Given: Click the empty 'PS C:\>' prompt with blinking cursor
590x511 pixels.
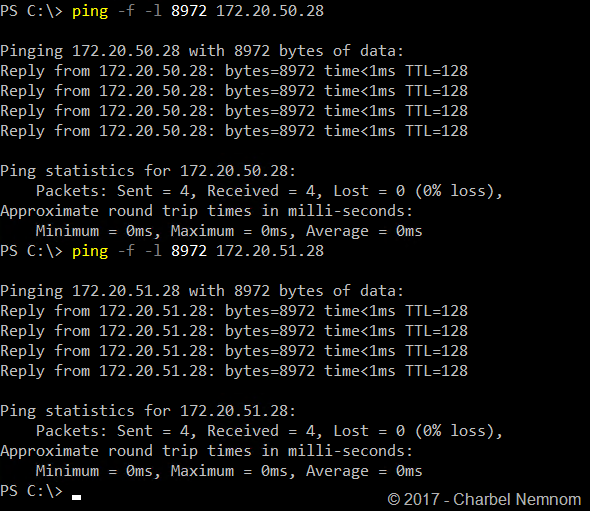Looking at the screenshot, I should click(41, 491).
